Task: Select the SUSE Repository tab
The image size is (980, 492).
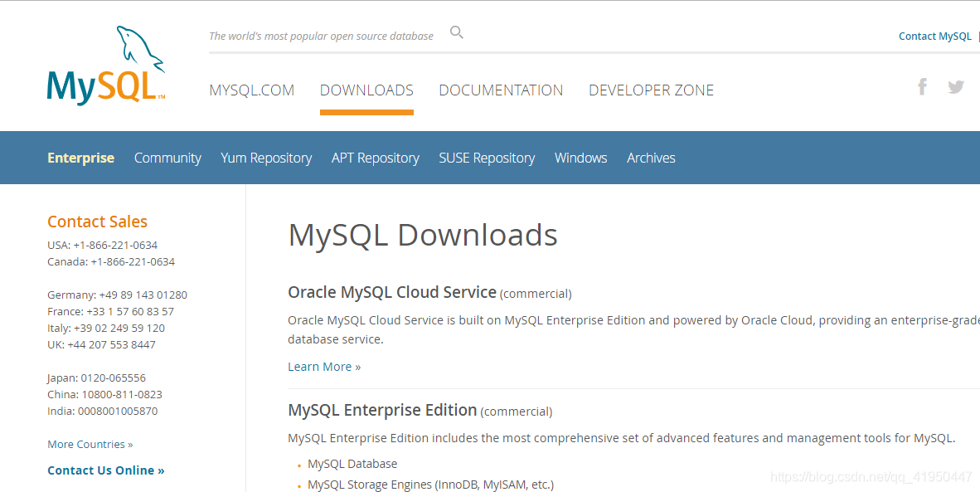Action: (x=487, y=158)
